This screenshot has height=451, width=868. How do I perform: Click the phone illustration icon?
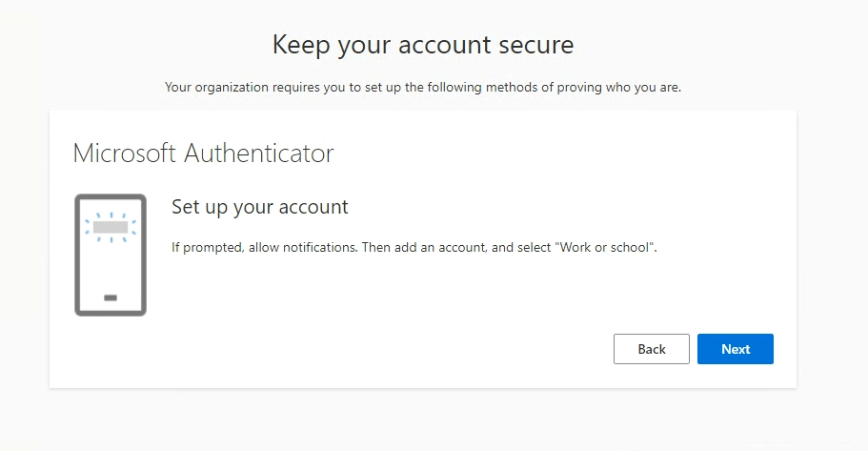(111, 255)
